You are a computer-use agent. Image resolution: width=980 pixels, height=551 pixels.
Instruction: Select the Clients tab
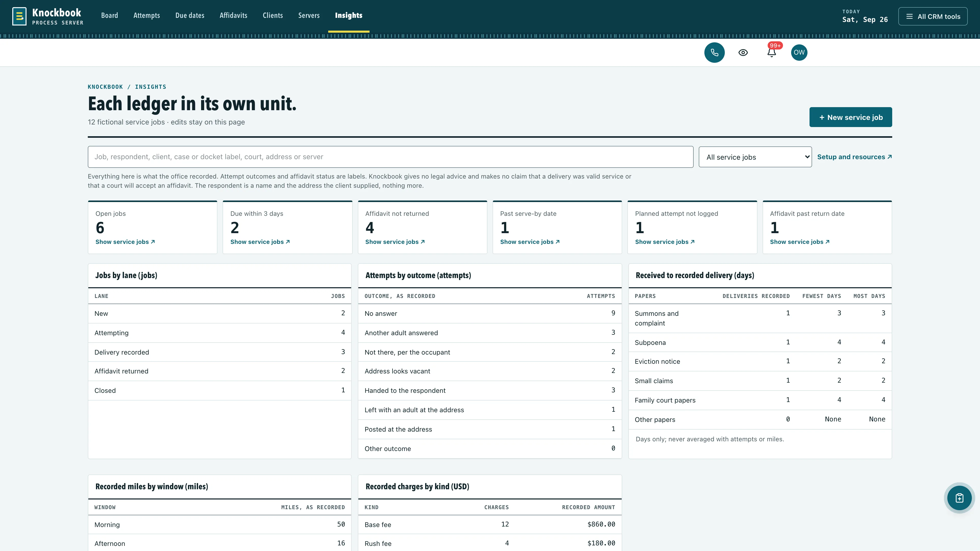pos(273,16)
